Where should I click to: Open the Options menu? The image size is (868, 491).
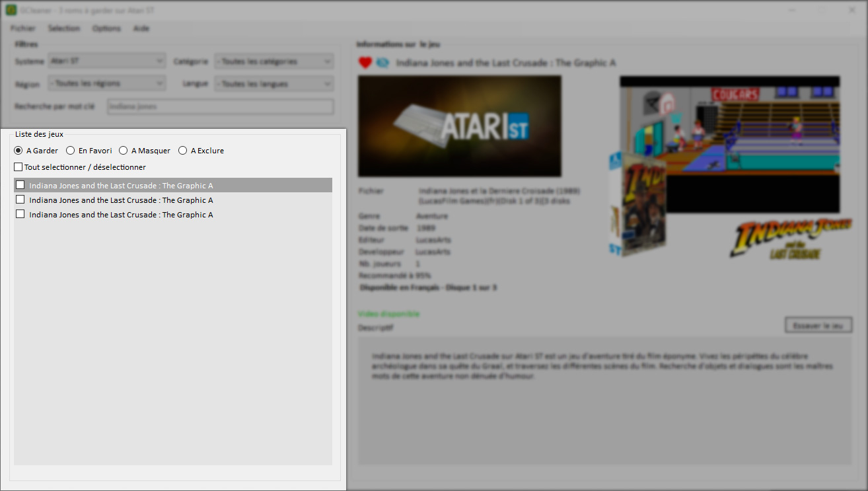click(x=106, y=28)
